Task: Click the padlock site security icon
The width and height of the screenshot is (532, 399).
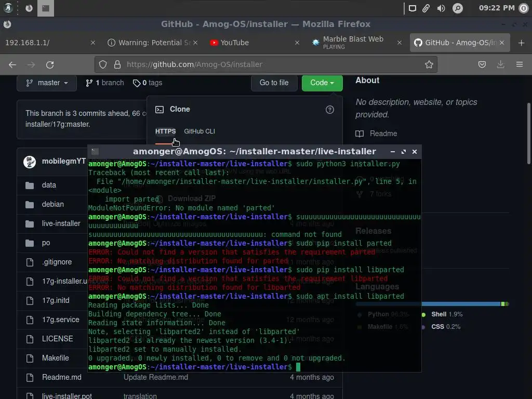Action: tap(117, 64)
